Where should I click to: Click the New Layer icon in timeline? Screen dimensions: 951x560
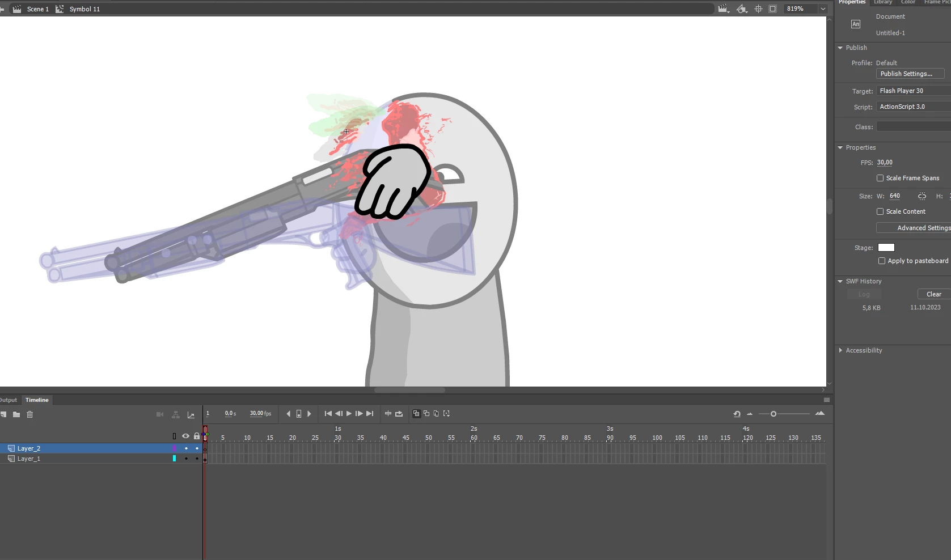click(x=3, y=414)
